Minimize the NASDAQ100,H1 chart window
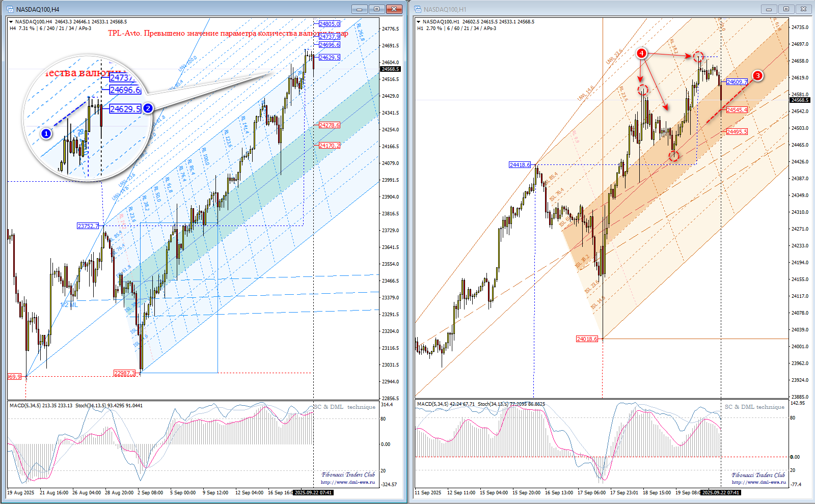Screen dimensions: 815x504 (769, 9)
